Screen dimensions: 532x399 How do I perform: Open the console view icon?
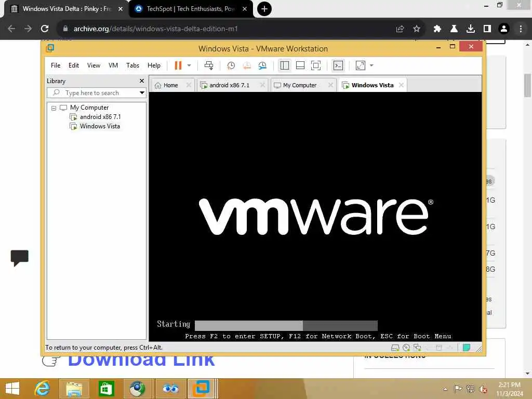tap(338, 65)
